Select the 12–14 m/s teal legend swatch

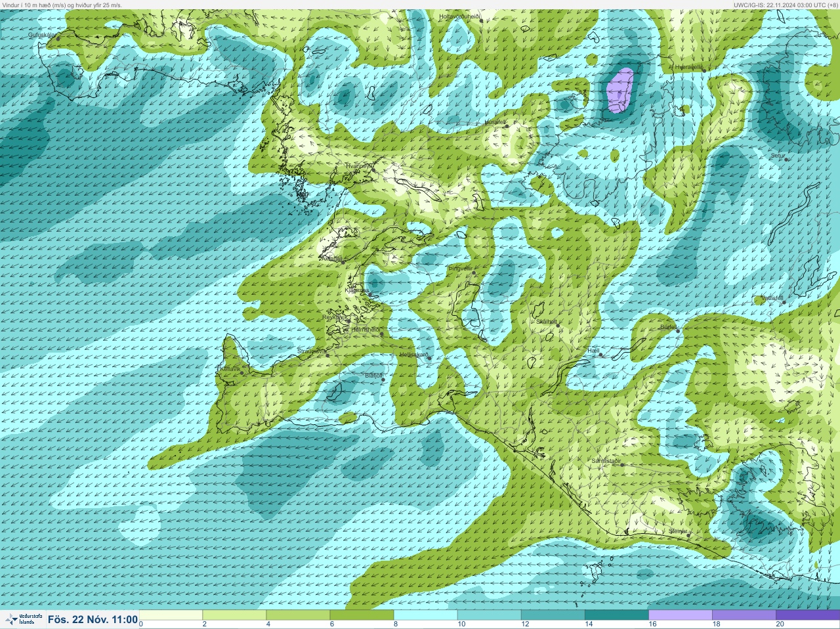[x=553, y=615]
